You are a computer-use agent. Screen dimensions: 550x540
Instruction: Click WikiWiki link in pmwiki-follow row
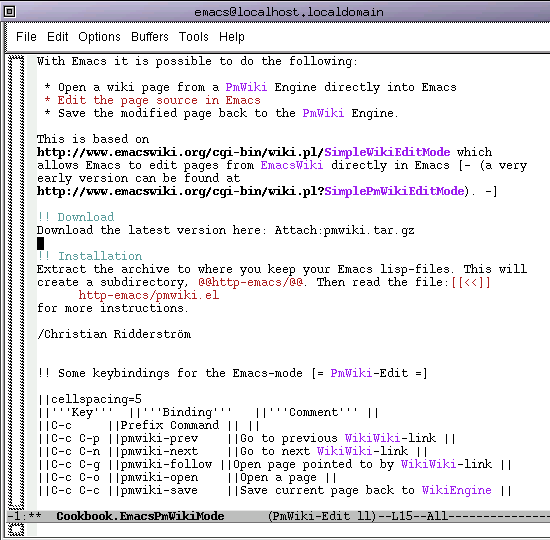click(429, 464)
